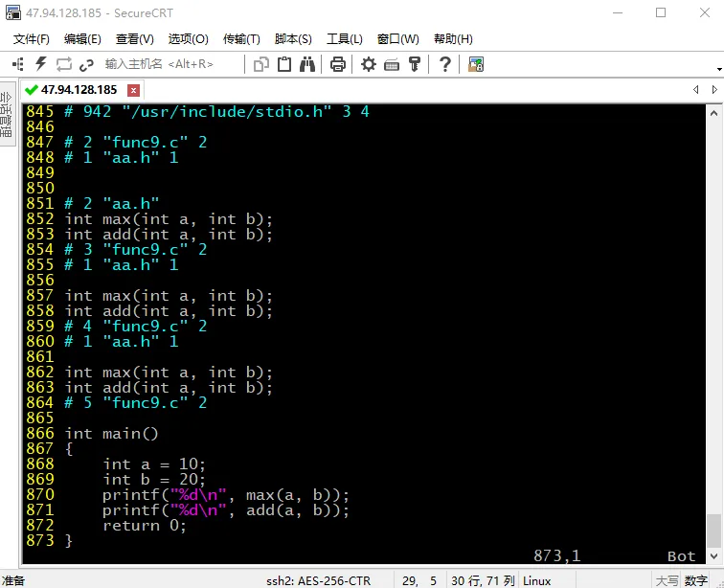Click line 845 stdio.h include path
The image size is (724, 588).
pos(227,112)
